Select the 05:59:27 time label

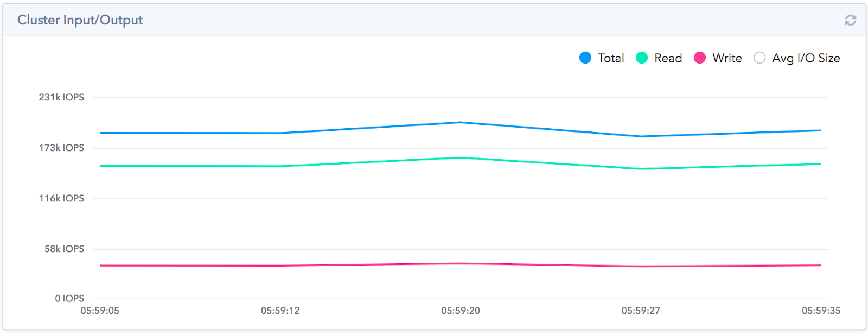point(641,311)
